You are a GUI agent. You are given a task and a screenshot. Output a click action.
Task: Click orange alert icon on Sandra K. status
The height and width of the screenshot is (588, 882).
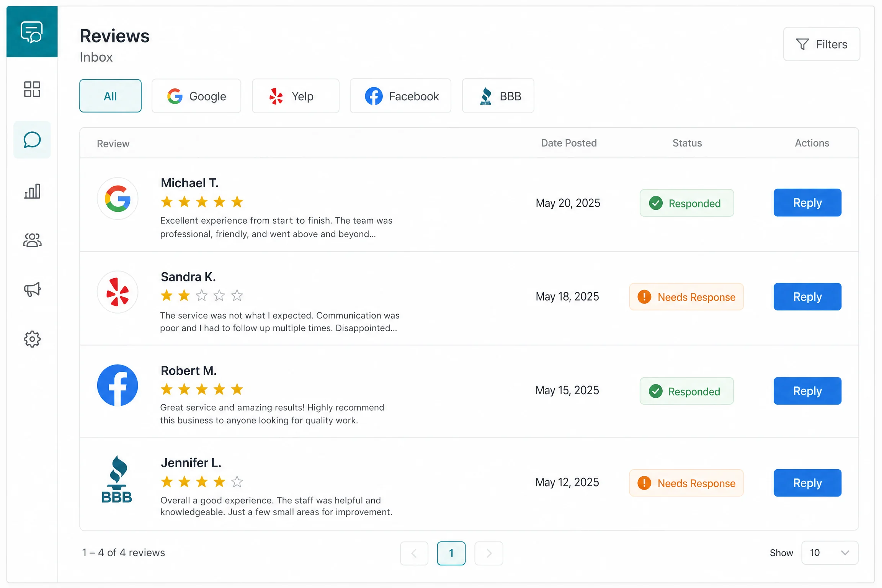[x=644, y=297]
